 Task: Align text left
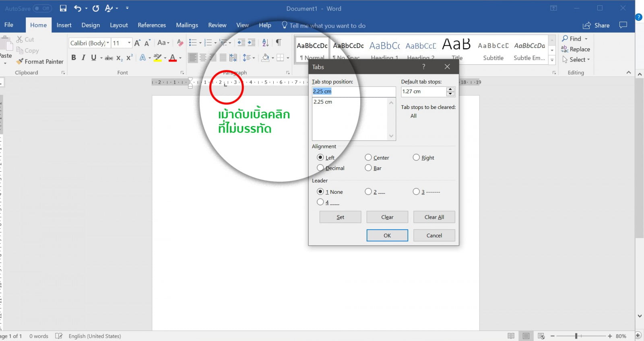[x=193, y=58]
